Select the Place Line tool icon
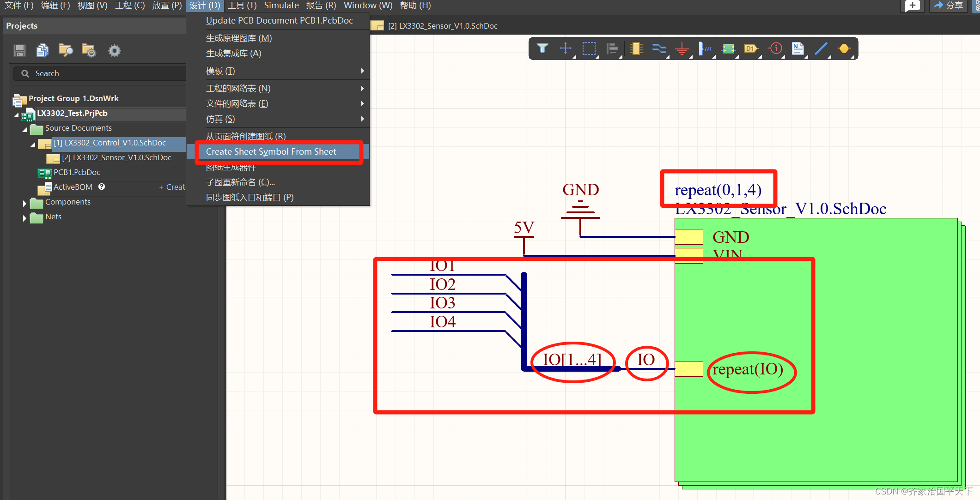This screenshot has height=500, width=980. pyautogui.click(x=821, y=48)
